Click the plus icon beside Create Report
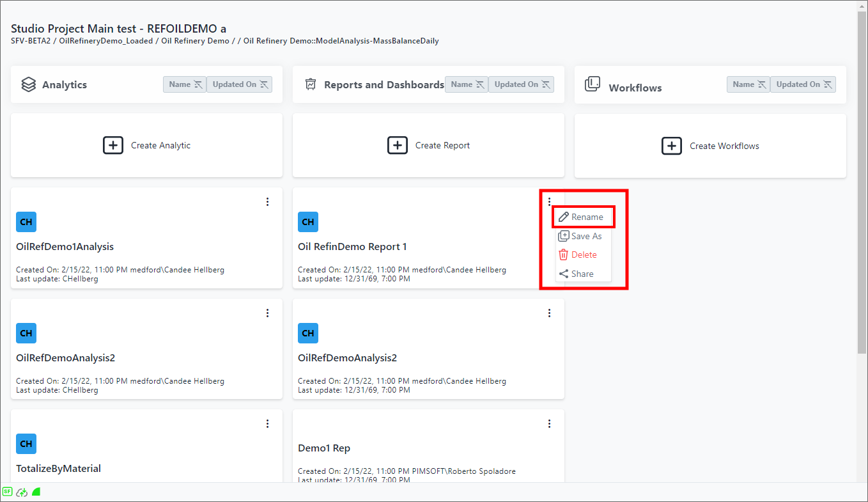868x502 pixels. [x=398, y=145]
